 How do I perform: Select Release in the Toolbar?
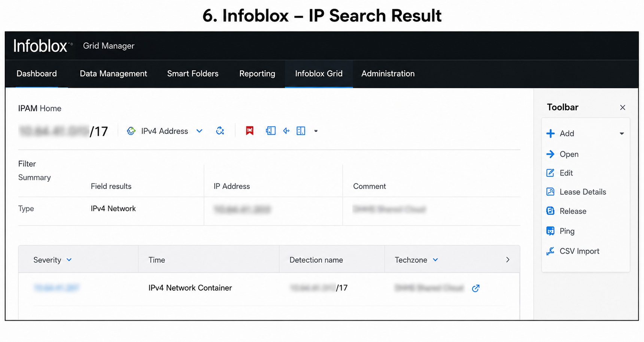pyautogui.click(x=573, y=211)
